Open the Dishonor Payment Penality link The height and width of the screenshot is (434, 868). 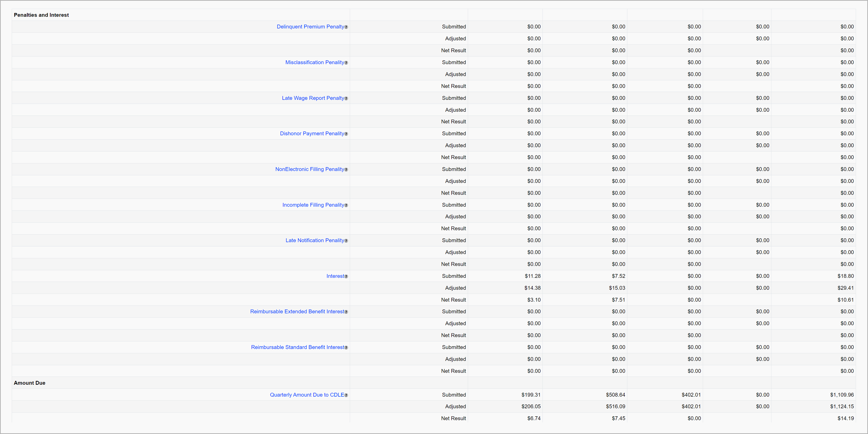pos(311,134)
